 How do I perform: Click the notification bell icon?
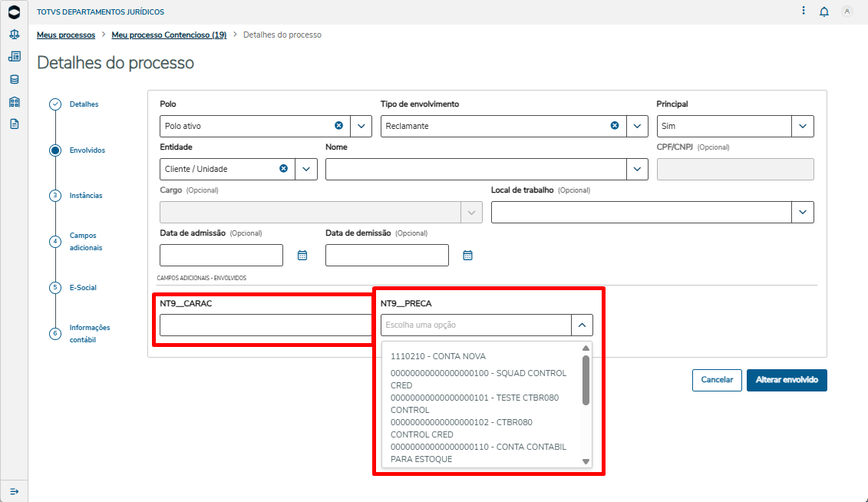click(824, 12)
